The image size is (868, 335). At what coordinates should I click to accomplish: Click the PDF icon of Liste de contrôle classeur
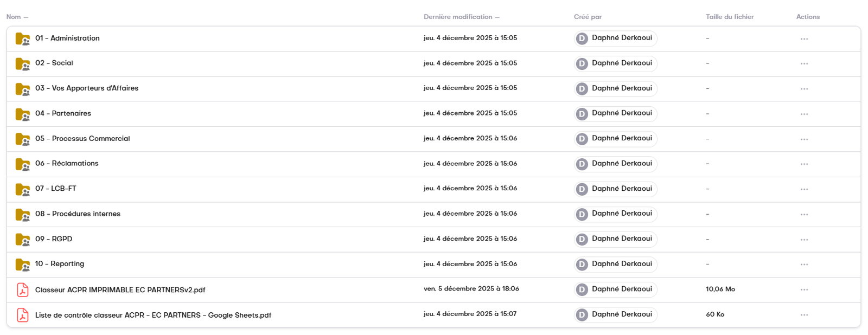(22, 315)
